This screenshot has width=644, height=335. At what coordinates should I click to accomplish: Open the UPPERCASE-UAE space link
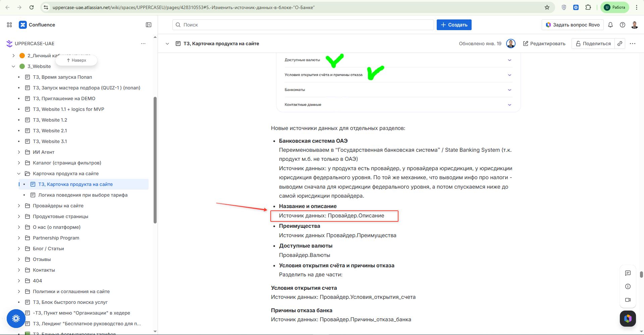point(35,44)
